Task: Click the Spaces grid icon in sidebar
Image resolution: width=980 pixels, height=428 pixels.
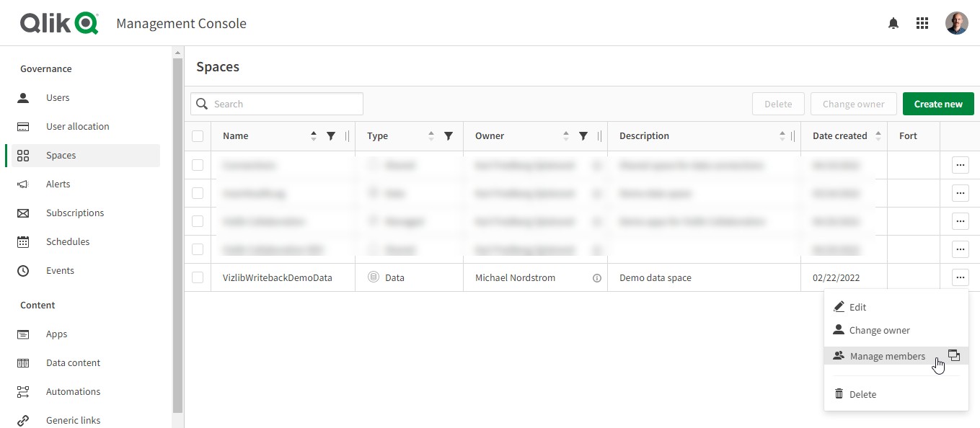Action: [x=23, y=155]
